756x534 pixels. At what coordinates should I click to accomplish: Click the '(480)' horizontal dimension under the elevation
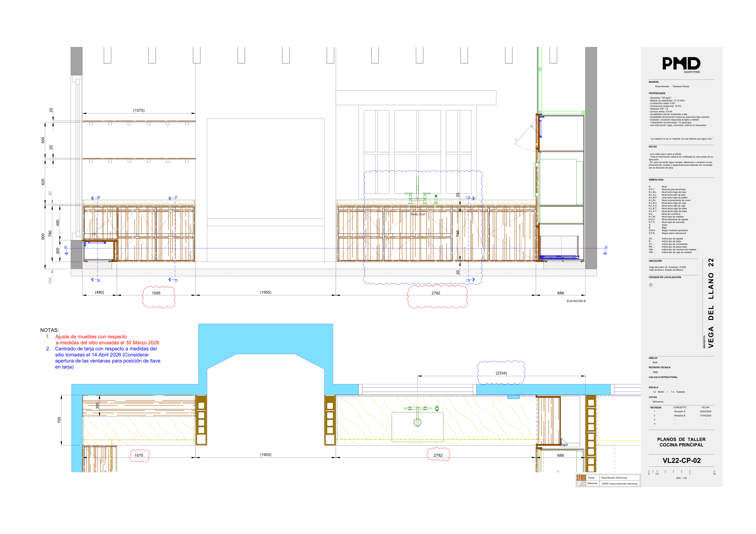coord(99,292)
